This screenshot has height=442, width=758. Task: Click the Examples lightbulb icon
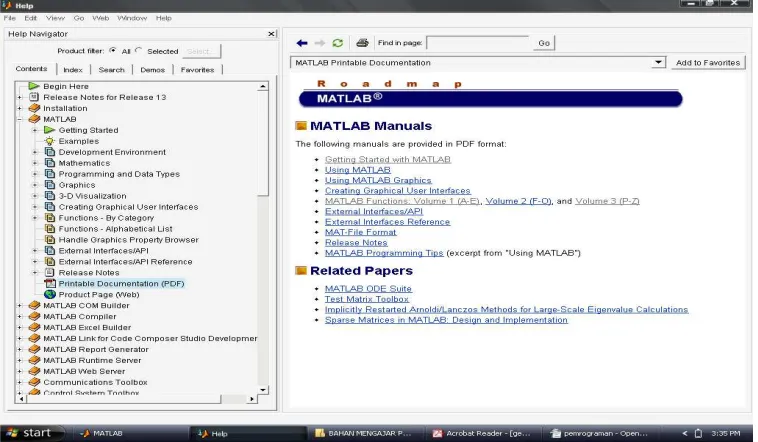point(49,141)
